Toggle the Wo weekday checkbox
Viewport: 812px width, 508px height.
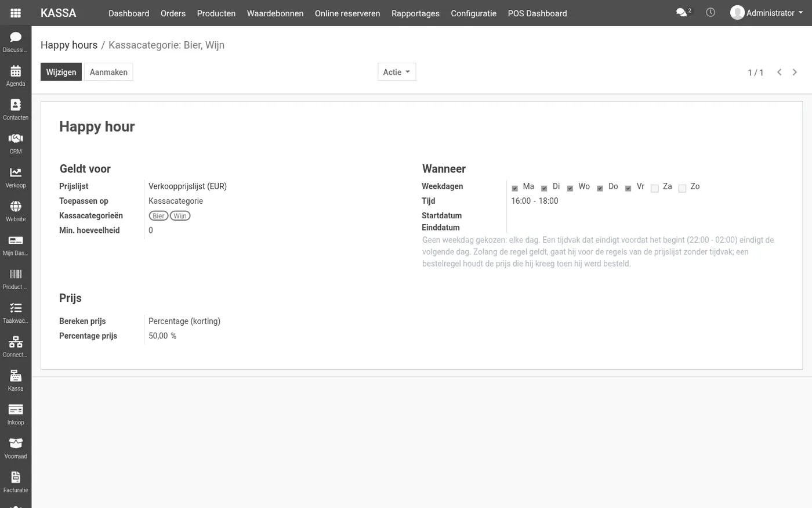(x=570, y=188)
